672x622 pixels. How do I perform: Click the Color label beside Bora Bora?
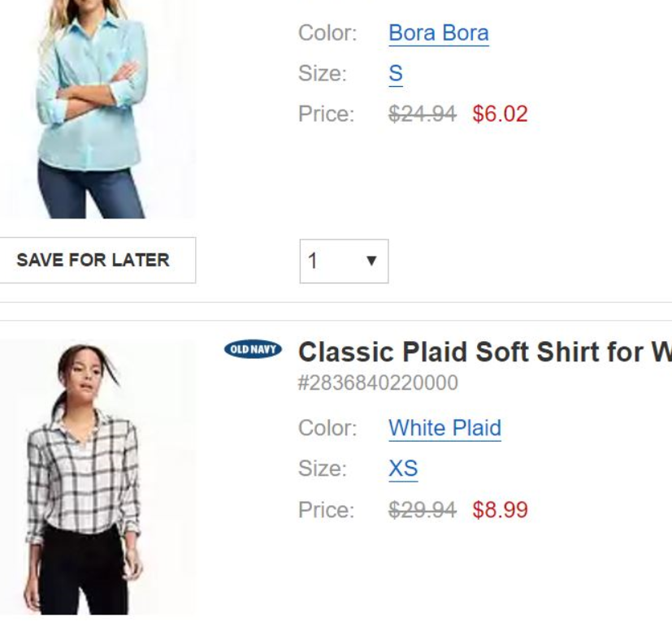point(327,33)
